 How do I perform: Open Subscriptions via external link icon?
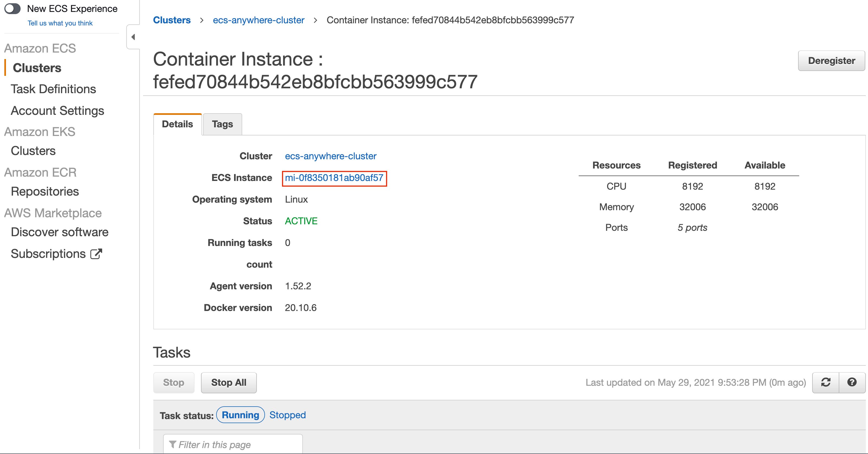(97, 253)
